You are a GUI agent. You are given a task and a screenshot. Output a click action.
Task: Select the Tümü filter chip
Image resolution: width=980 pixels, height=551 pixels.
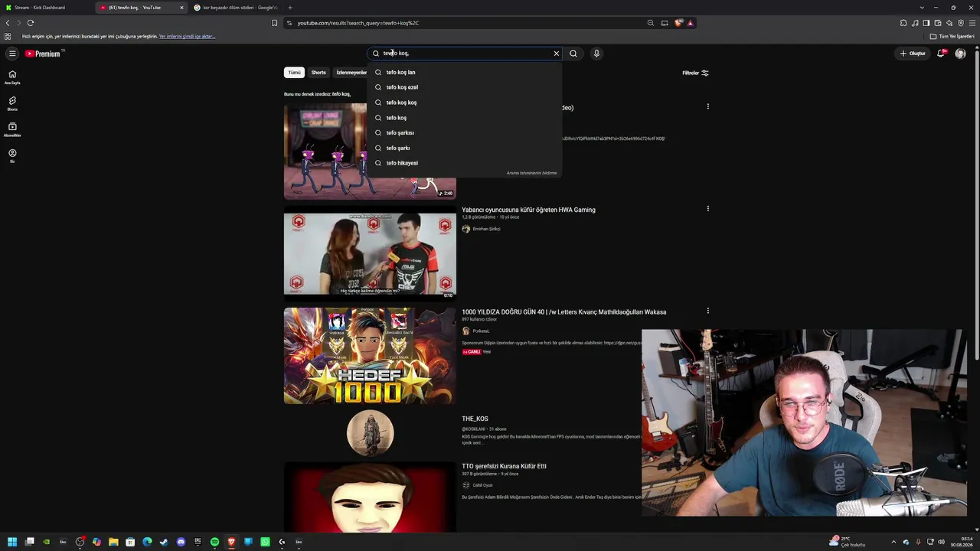tap(294, 73)
